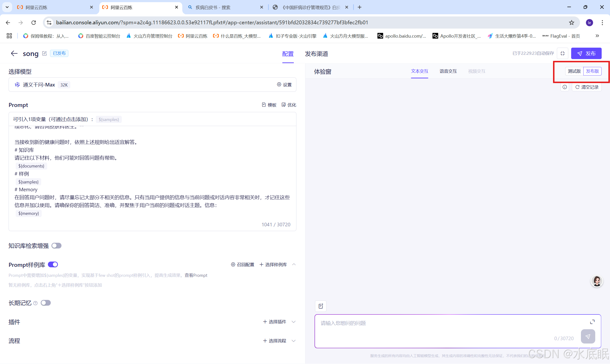
Task: Switch to the 发布渠道 tab
Action: tap(316, 54)
